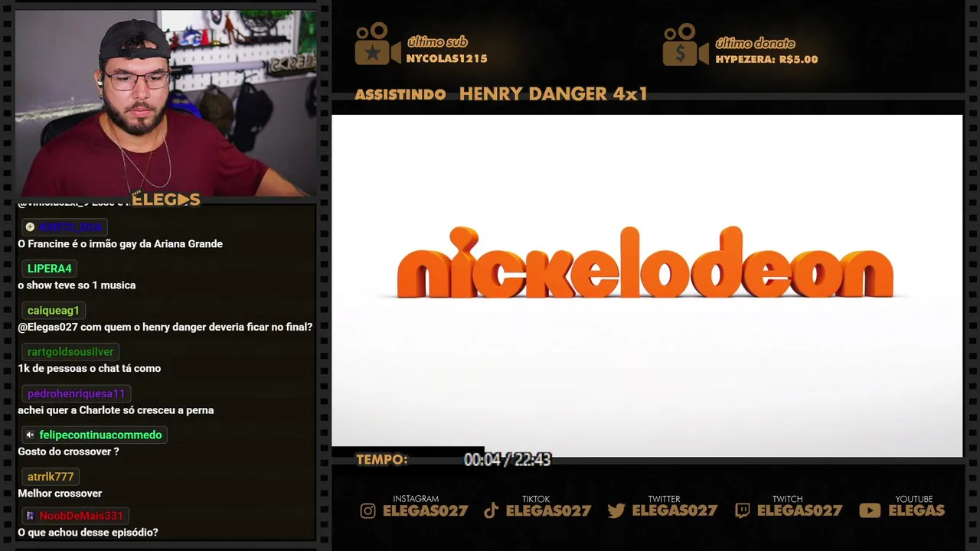This screenshot has height=551, width=980.
Task: Click the badge icon beside KIRITO_DOA
Action: (x=30, y=227)
